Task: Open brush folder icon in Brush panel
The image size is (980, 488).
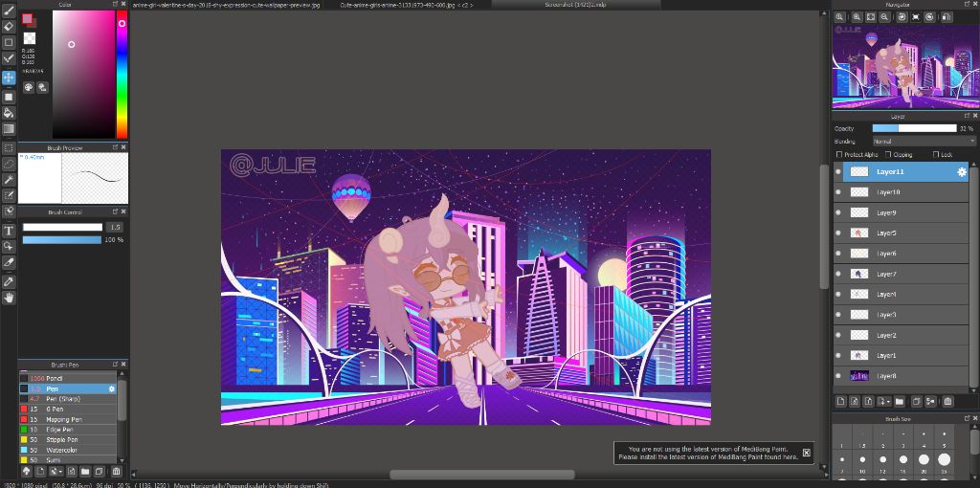Action: point(85,471)
